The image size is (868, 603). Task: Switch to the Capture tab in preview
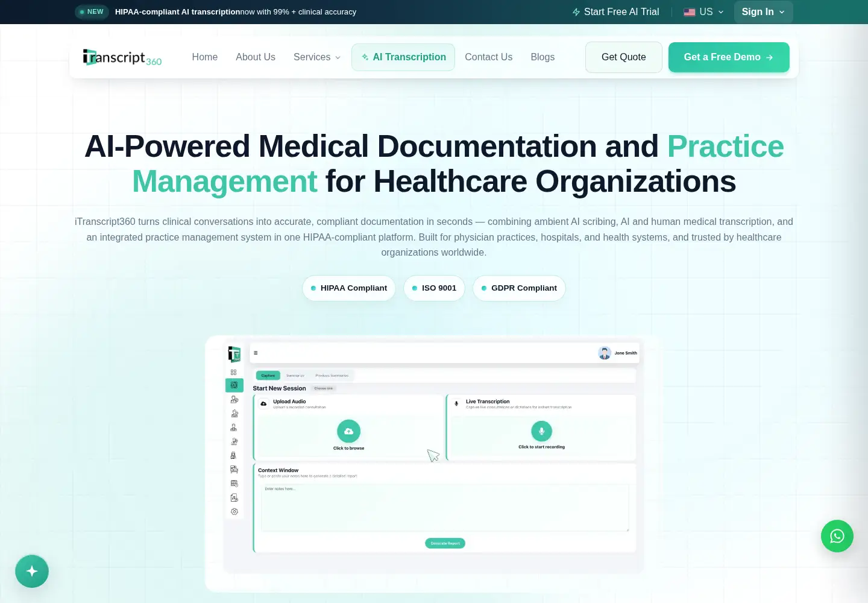click(268, 375)
